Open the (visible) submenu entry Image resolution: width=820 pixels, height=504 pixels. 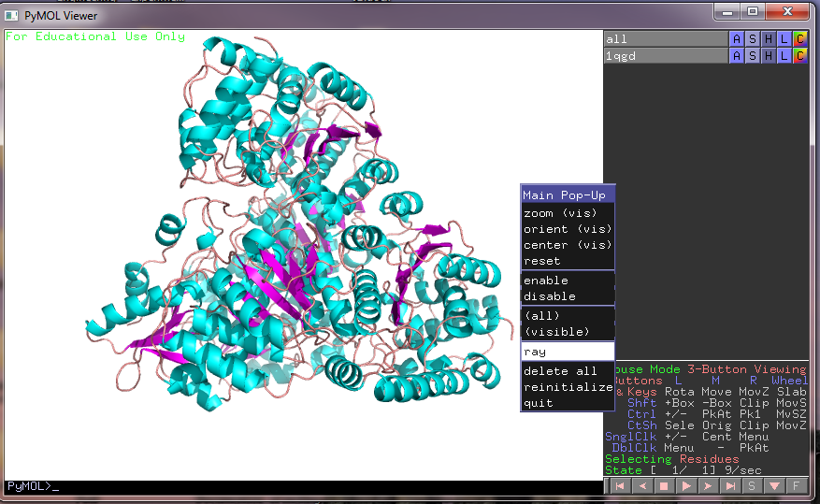(x=568, y=331)
